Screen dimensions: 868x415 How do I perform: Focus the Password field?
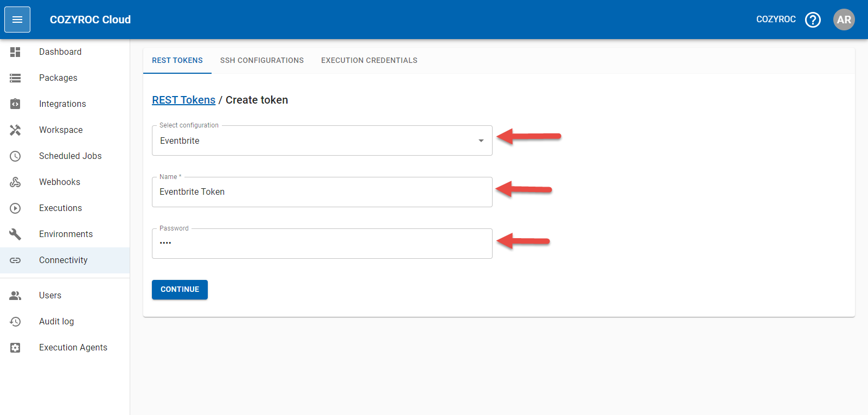coord(322,244)
